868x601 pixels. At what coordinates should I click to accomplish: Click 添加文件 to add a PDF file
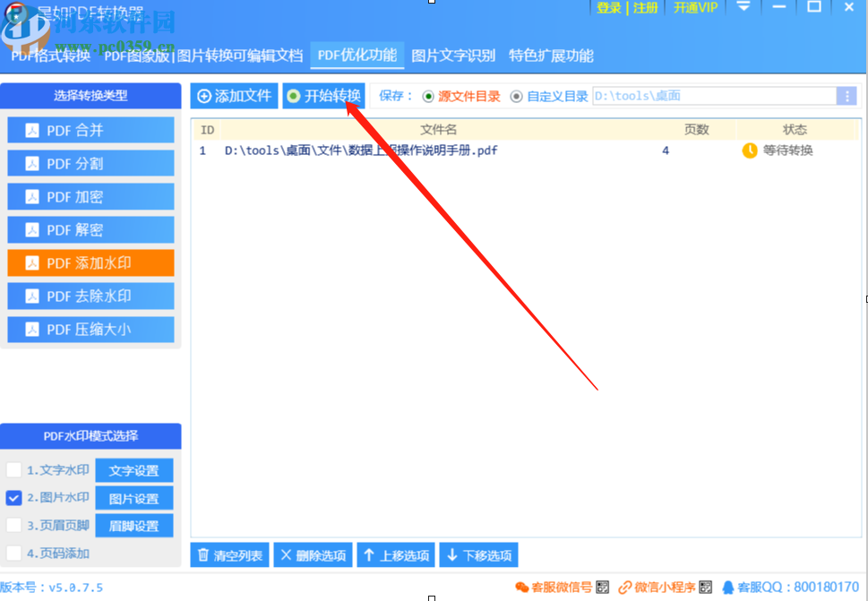point(234,95)
